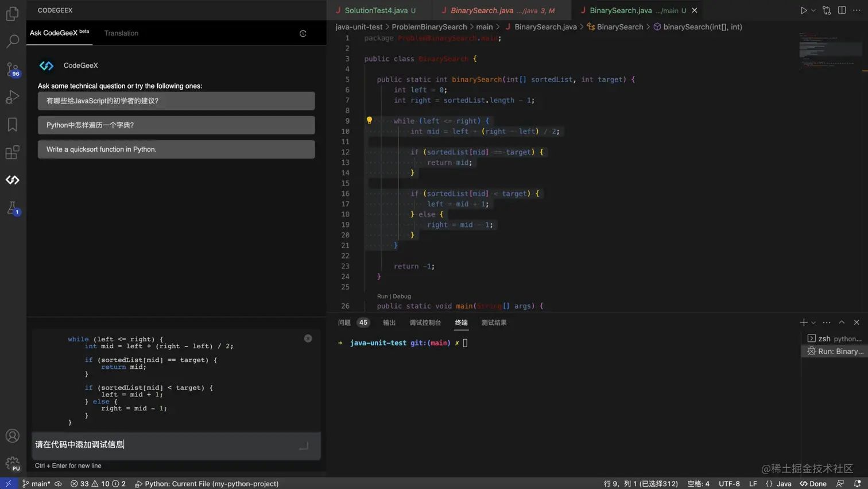Screen dimensions: 868x489
Task: Switch git branch via main* status item
Action: coord(36,484)
